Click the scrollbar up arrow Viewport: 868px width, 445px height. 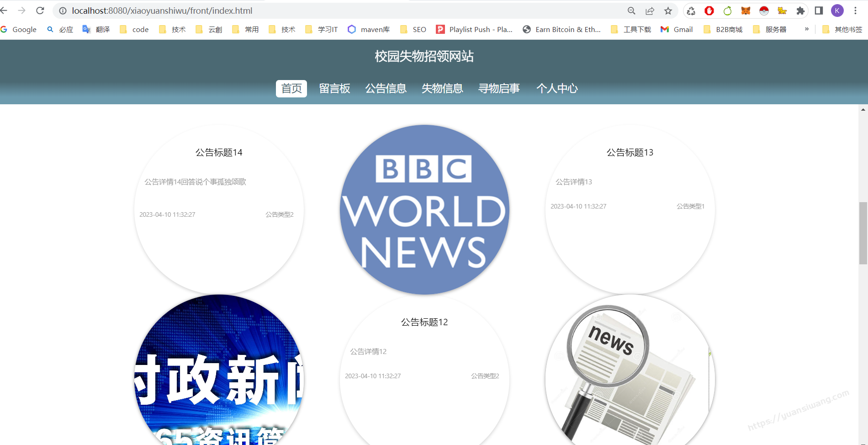(863, 109)
